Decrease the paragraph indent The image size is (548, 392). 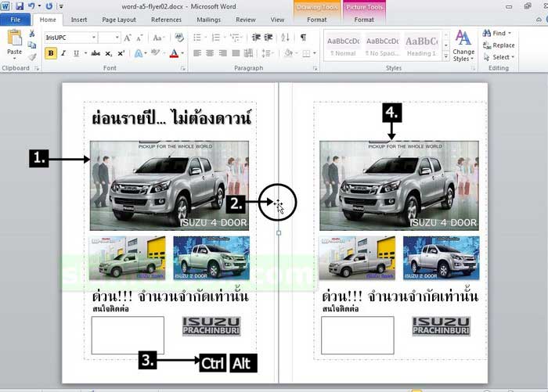pos(256,38)
